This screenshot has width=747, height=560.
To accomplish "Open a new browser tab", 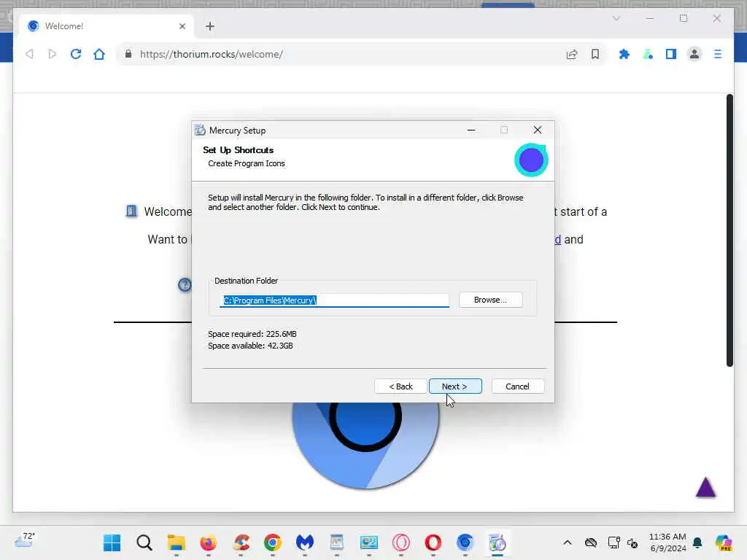I will [210, 26].
